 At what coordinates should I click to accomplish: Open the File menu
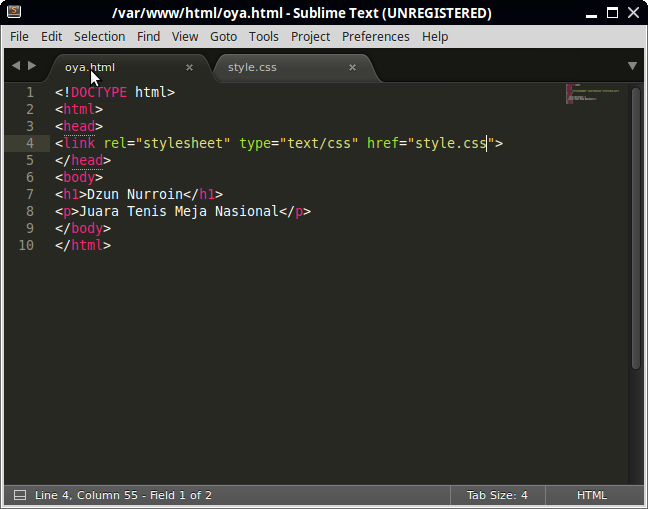coord(19,37)
